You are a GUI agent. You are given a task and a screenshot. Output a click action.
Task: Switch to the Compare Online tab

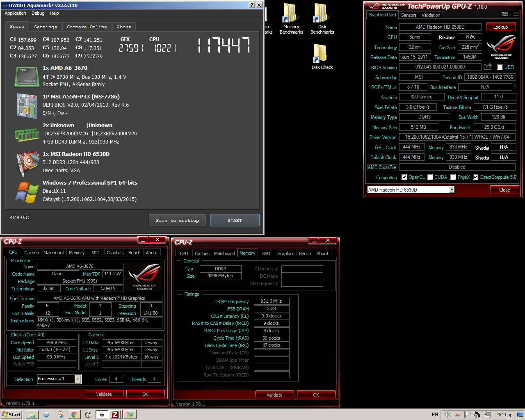point(87,27)
